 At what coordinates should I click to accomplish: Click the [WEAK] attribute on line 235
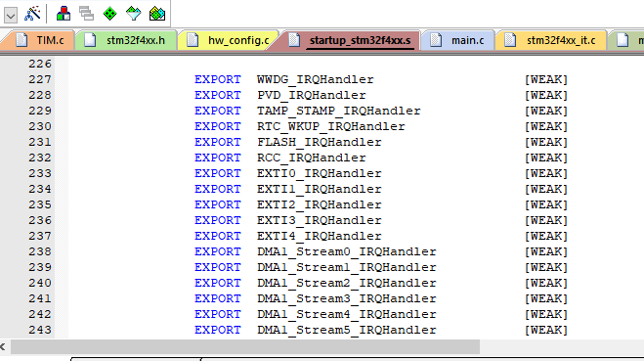[x=546, y=204]
